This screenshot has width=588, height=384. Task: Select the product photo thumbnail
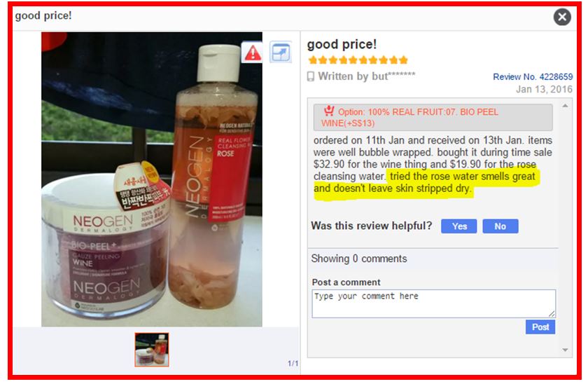click(x=152, y=350)
